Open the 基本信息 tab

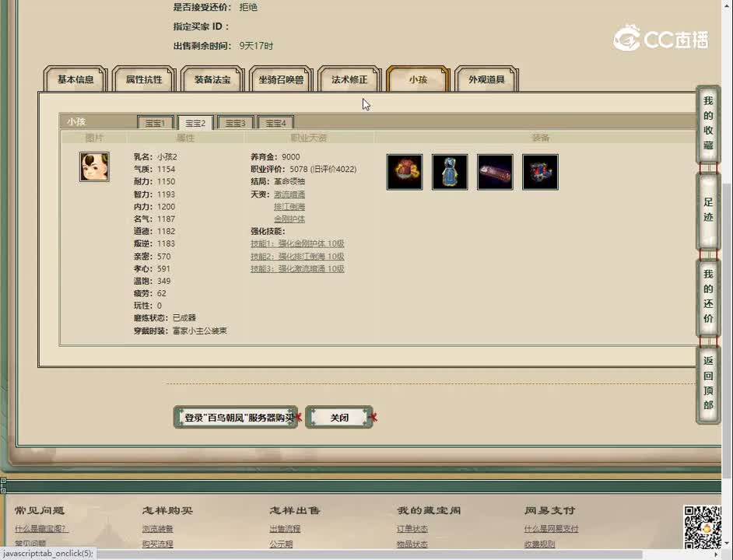click(x=74, y=78)
